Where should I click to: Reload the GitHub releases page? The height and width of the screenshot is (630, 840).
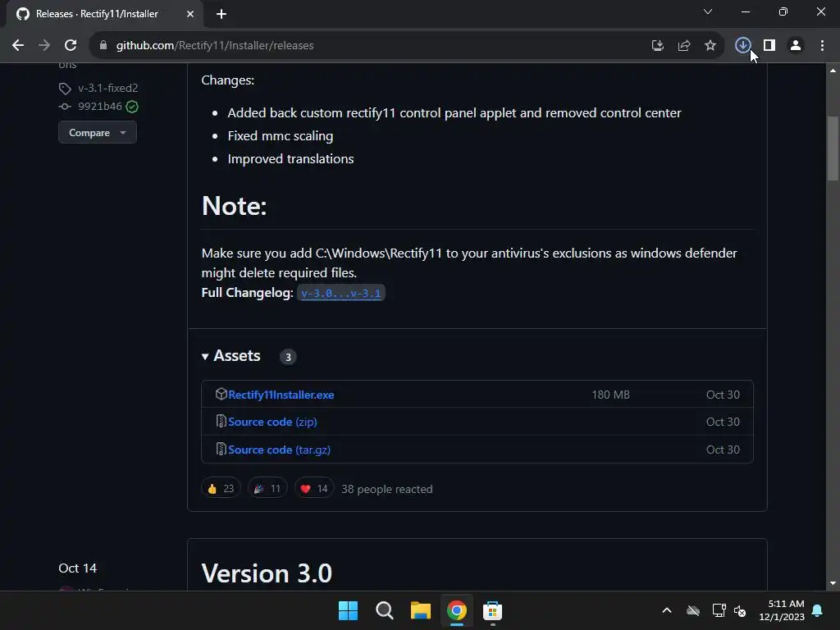(x=71, y=46)
